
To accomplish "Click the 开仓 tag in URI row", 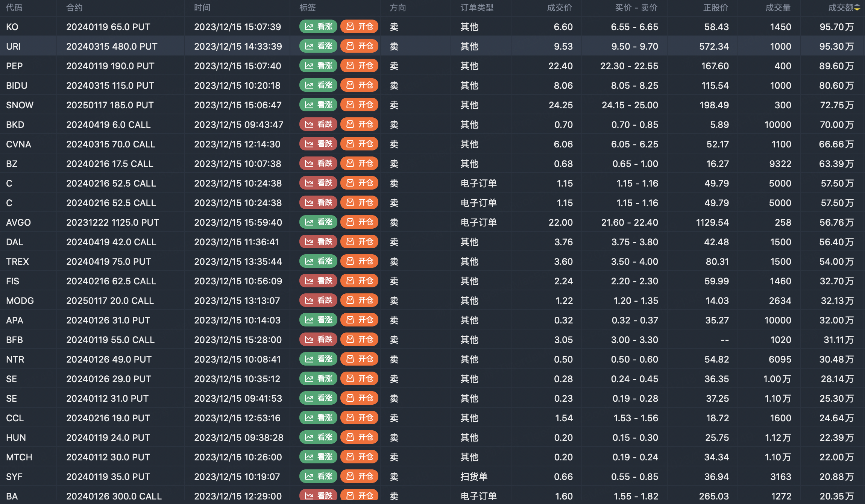I will 359,46.
